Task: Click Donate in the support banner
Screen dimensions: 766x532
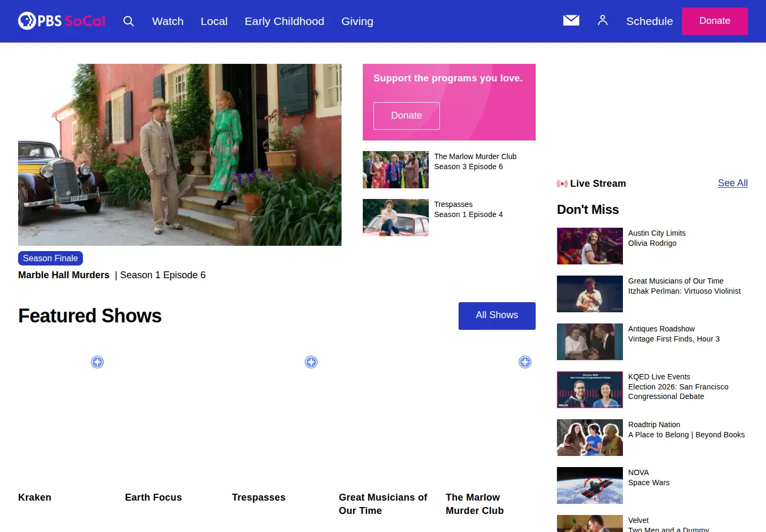Action: point(406,116)
